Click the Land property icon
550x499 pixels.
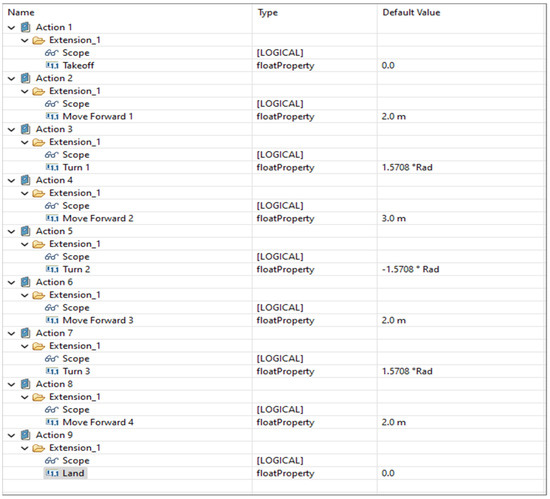coord(52,473)
